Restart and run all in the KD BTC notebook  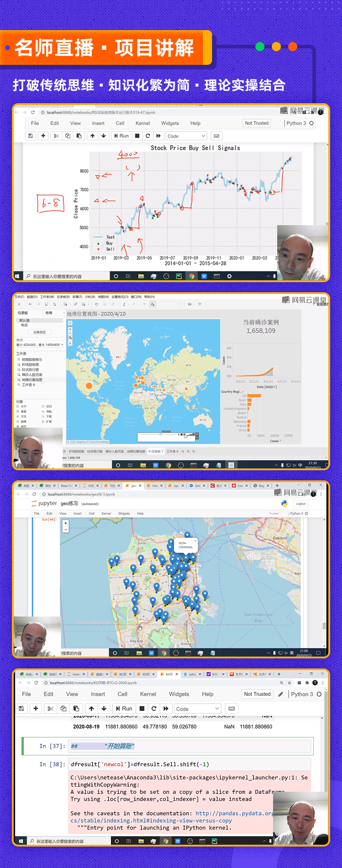pos(166,708)
